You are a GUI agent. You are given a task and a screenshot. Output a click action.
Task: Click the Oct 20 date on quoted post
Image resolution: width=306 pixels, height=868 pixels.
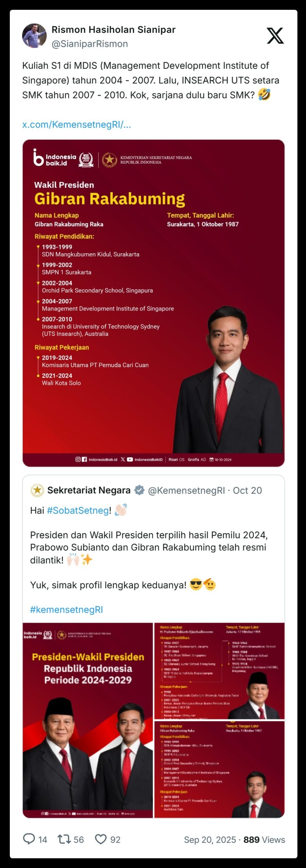pyautogui.click(x=247, y=491)
